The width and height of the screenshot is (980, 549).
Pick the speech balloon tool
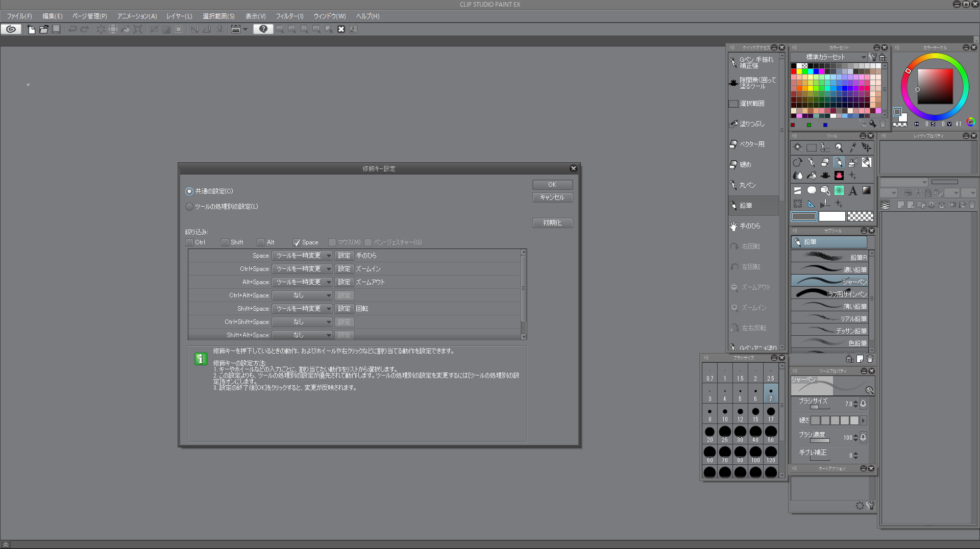click(x=812, y=191)
